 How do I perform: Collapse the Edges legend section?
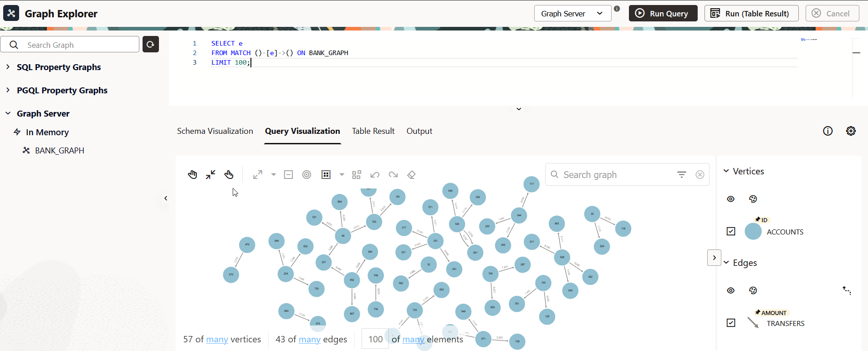point(726,263)
